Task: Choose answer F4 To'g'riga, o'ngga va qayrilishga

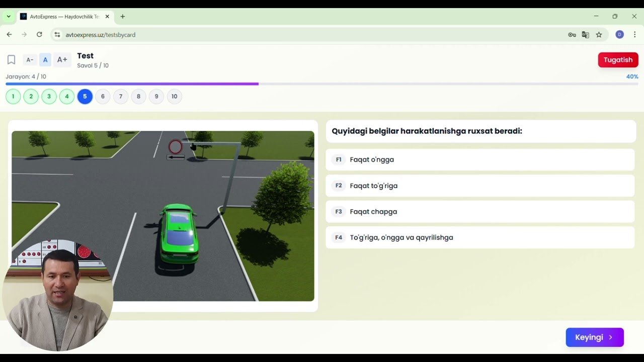Action: pos(480,237)
